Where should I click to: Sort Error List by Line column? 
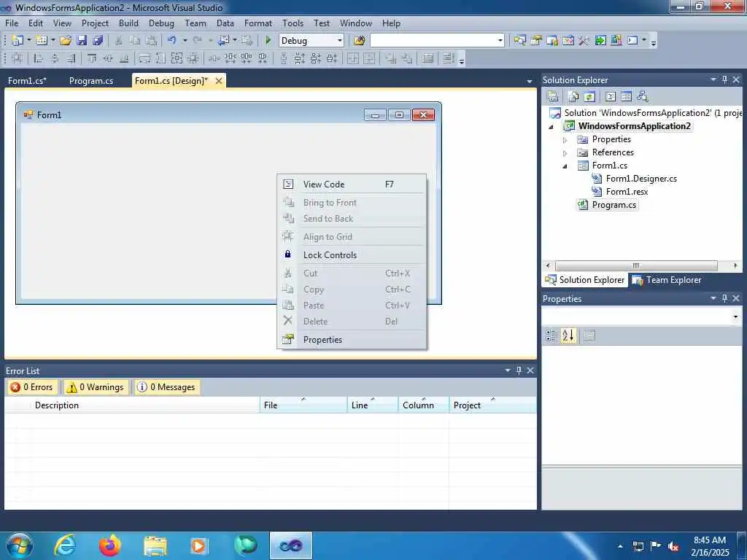(373, 405)
